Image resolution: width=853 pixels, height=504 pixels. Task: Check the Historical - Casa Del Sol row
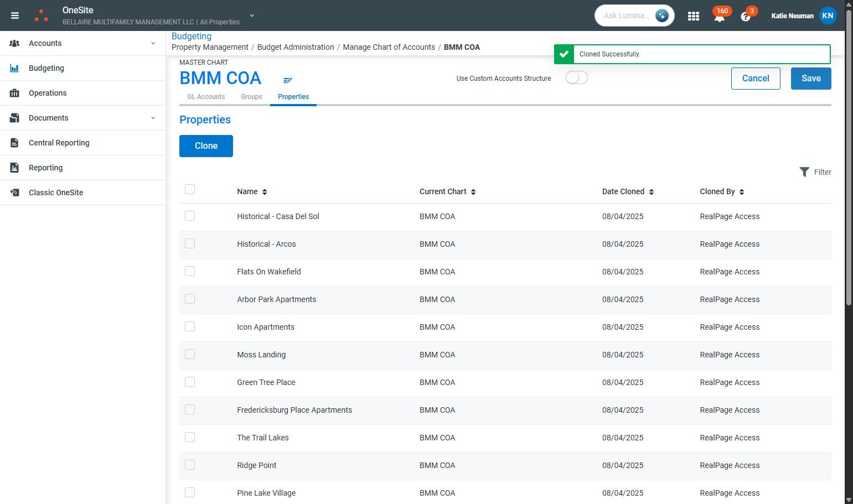190,216
